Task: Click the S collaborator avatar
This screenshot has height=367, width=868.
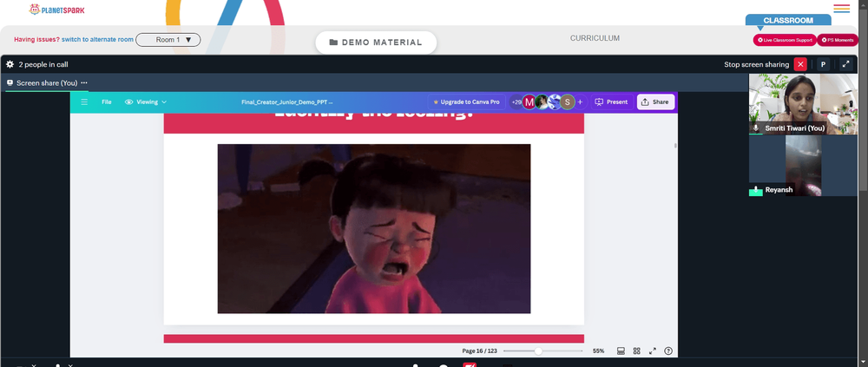Action: tap(568, 102)
